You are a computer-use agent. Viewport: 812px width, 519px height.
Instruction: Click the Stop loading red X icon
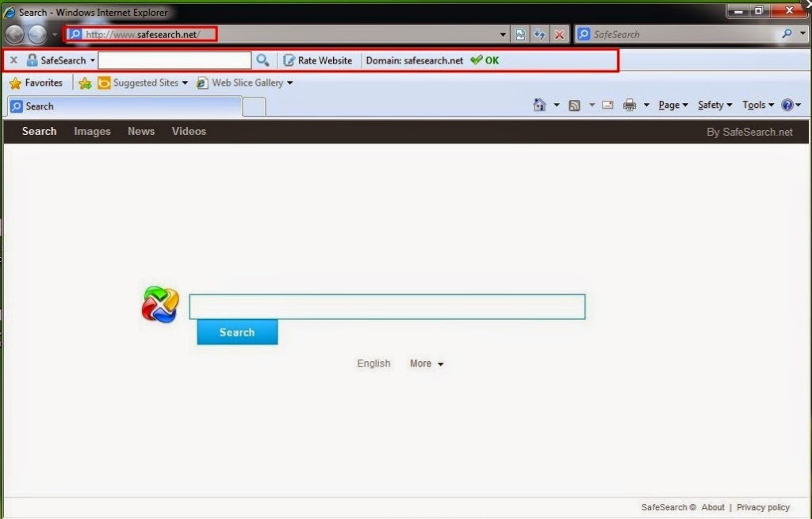pyautogui.click(x=559, y=34)
